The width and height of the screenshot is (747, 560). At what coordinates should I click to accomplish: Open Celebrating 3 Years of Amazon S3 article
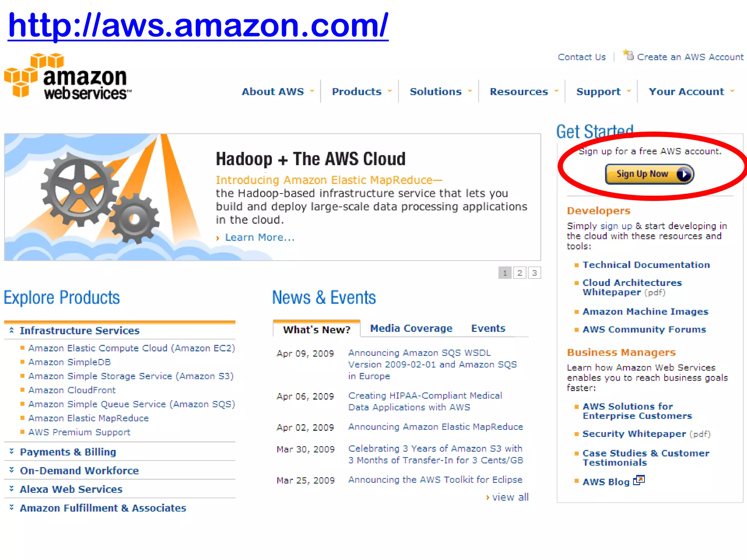(436, 454)
